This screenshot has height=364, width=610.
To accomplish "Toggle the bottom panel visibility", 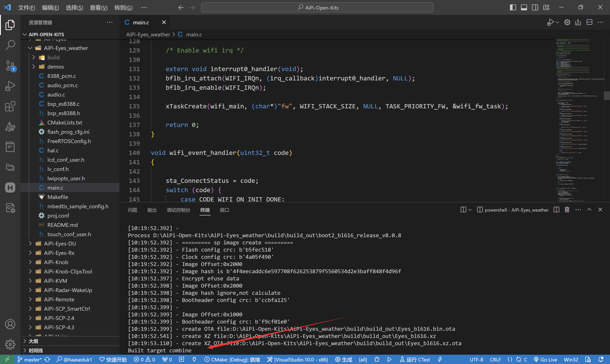I will click(x=524, y=8).
